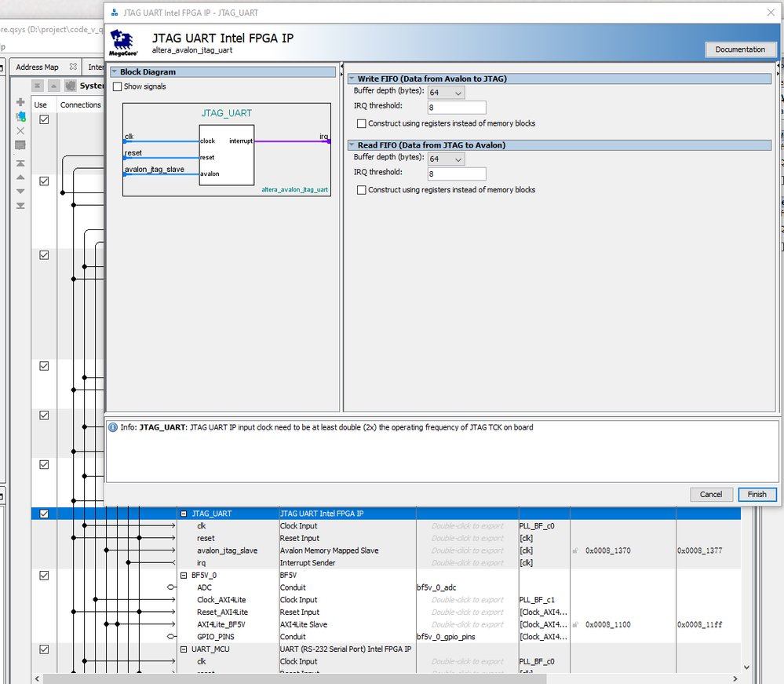
Task: Enable the Show signals checkbox
Action: 118,86
